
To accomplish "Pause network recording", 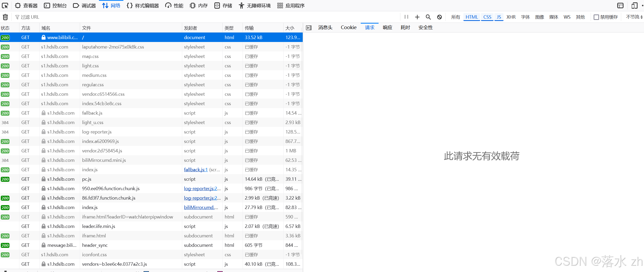I will point(406,17).
